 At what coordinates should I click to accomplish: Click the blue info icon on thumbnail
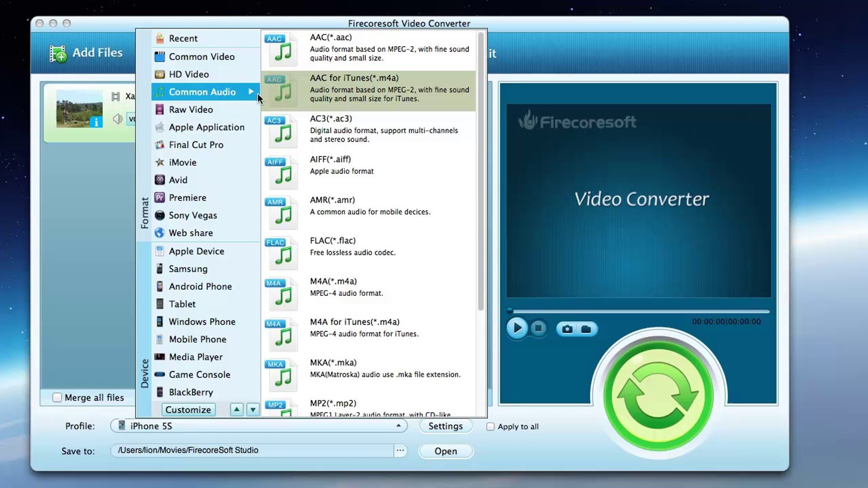[x=96, y=122]
